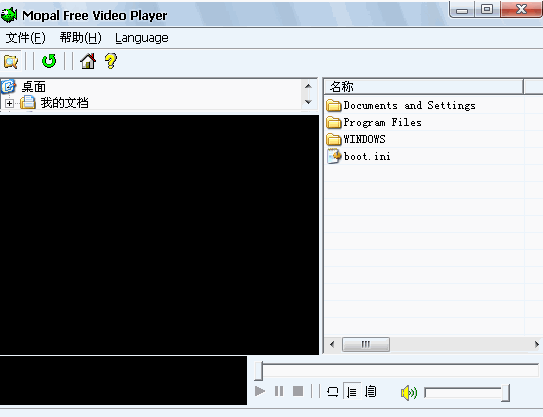This screenshot has height=417, width=543.
Task: Open the 文件(F) menu
Action: pyautogui.click(x=26, y=38)
